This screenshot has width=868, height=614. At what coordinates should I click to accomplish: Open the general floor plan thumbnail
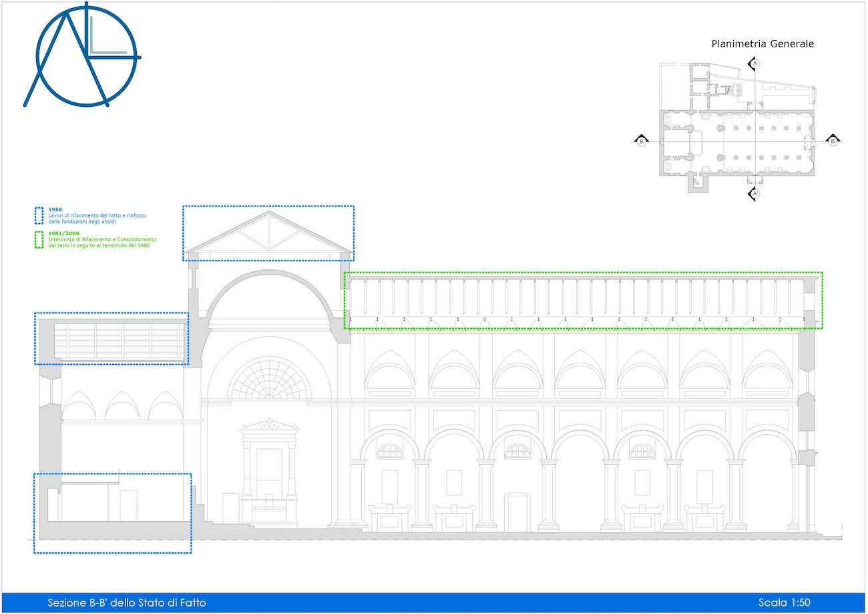click(739, 128)
